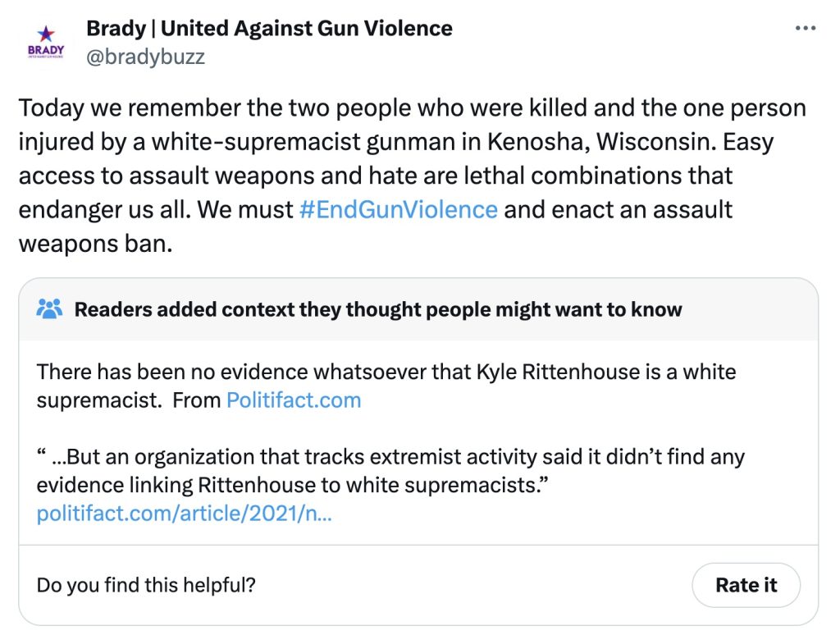The height and width of the screenshot is (635, 840).
Task: Open the more options ellipsis menu
Action: point(806,28)
